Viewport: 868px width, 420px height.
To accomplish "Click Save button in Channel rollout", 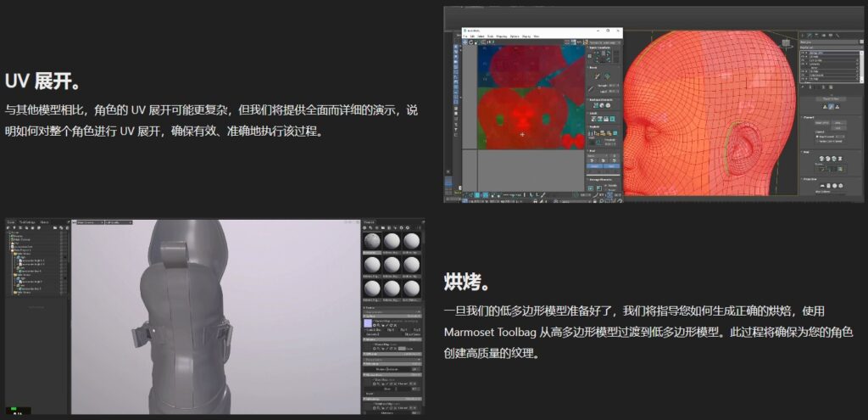I will click(x=838, y=123).
